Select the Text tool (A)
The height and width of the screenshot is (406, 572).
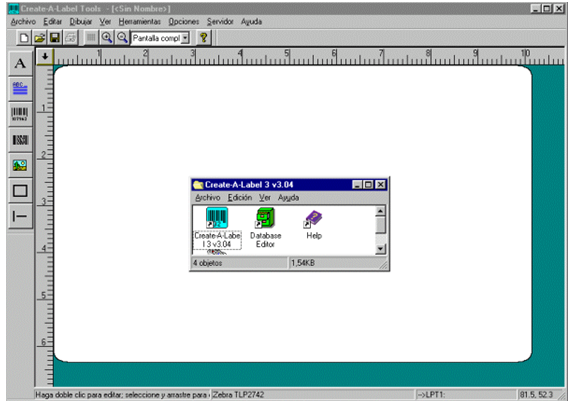(20, 63)
